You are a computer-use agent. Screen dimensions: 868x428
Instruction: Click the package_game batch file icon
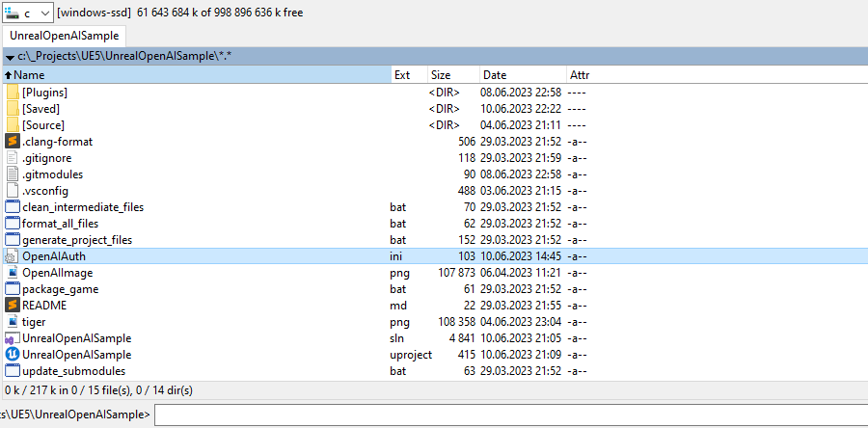point(13,289)
